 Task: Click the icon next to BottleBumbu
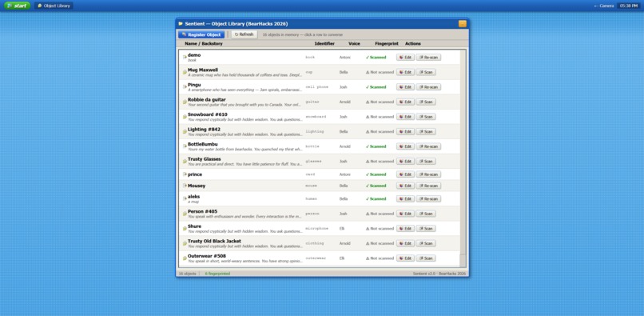(185, 146)
